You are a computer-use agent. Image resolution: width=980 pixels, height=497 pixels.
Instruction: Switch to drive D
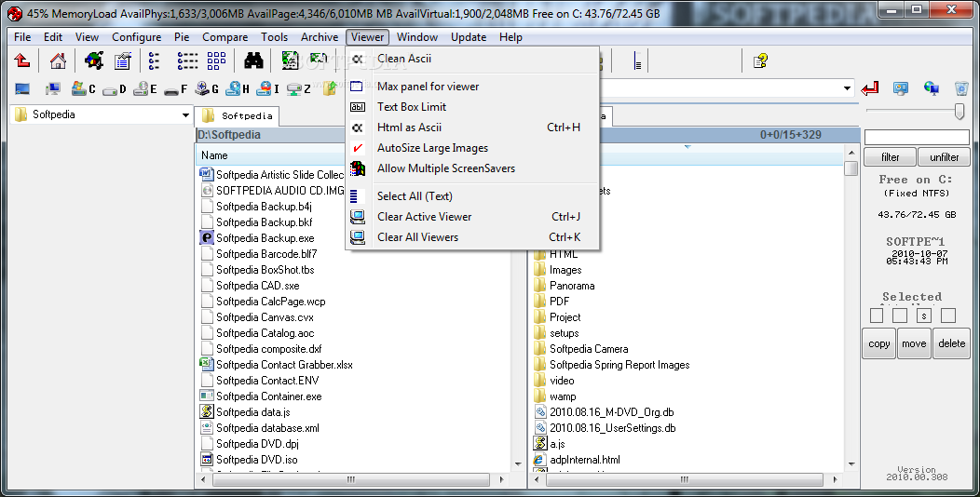tap(115, 89)
